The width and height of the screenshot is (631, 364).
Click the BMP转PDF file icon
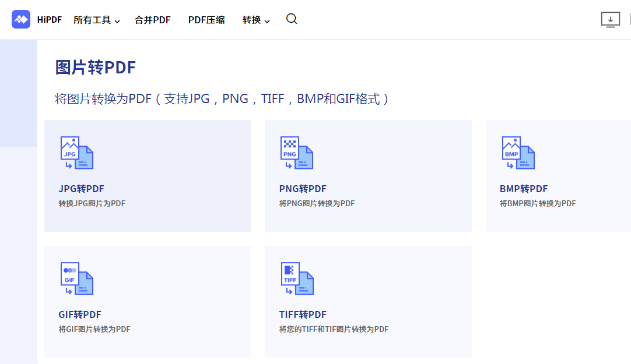tap(517, 153)
